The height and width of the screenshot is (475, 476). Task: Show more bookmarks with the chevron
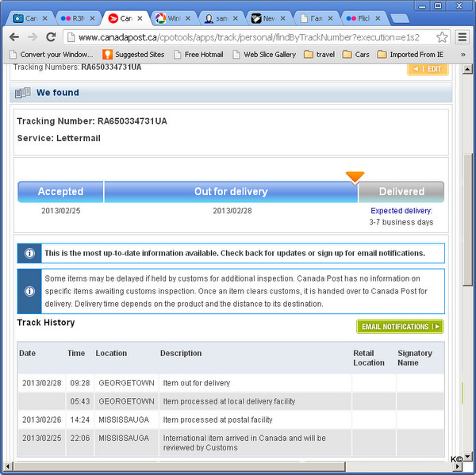coord(463,55)
